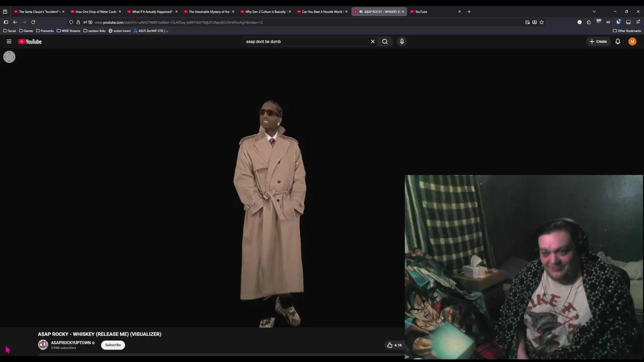
Task: Click the video title WHISKEY (RELEASE ME)
Action: click(100, 334)
